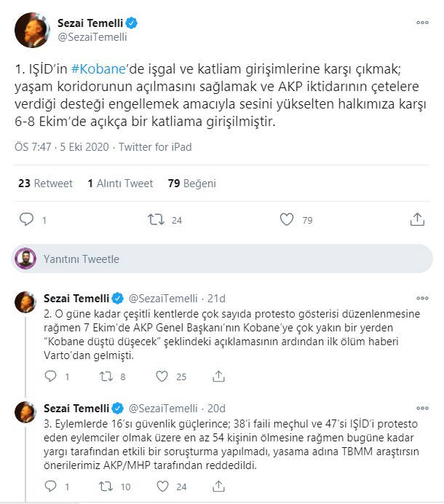
Task: Share the main tweet via share icon
Action: [x=417, y=219]
